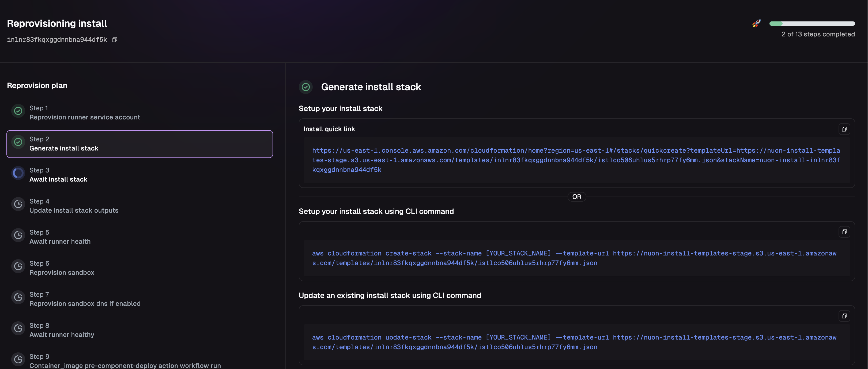Click Step 5 pending clock icon
The width and height of the screenshot is (868, 369).
18,235
